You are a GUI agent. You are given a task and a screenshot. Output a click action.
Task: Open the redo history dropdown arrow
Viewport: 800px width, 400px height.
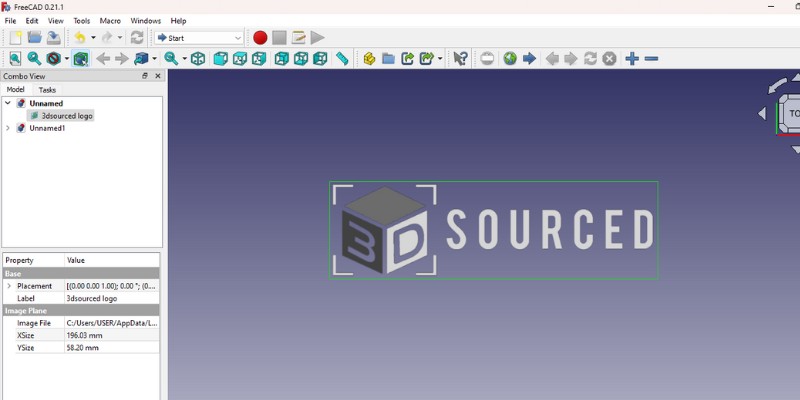[120, 38]
